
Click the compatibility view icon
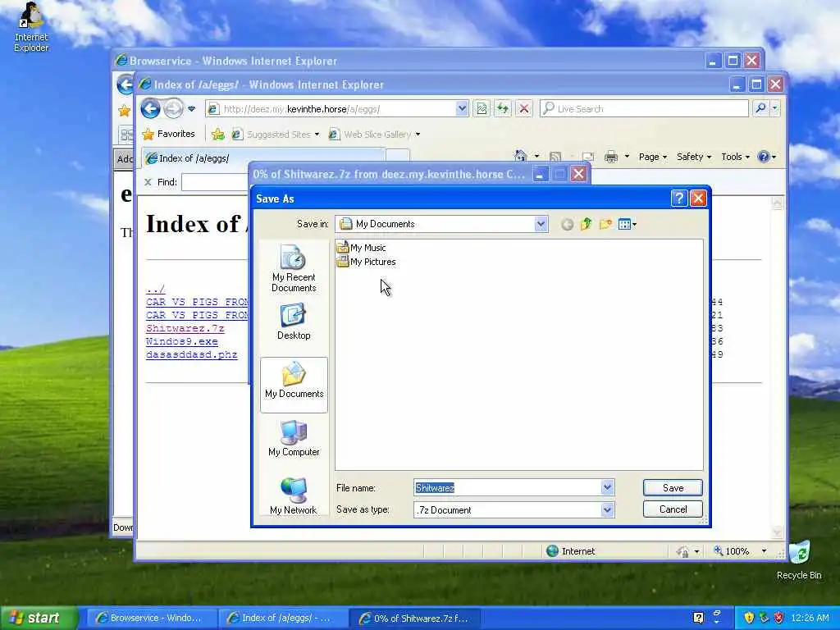482,109
